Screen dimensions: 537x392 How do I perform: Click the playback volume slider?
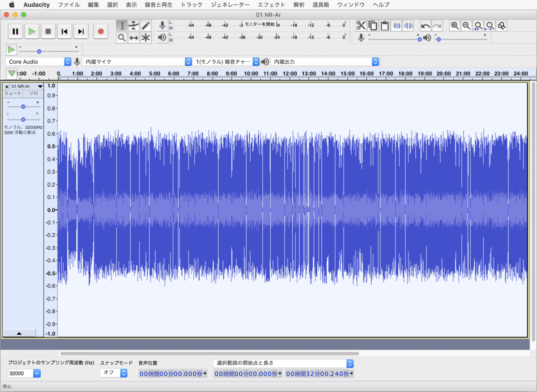462,39
